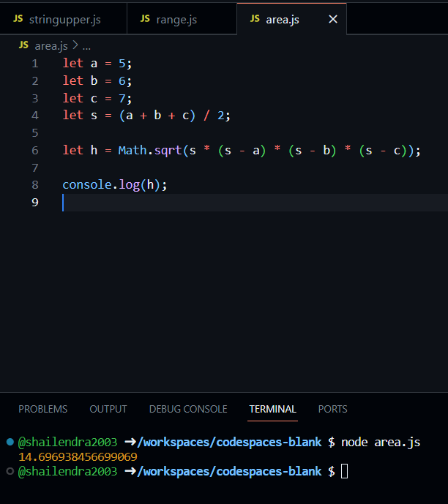Click the blue command-success dot in terminal
This screenshot has width=448, height=504.
tap(10, 442)
